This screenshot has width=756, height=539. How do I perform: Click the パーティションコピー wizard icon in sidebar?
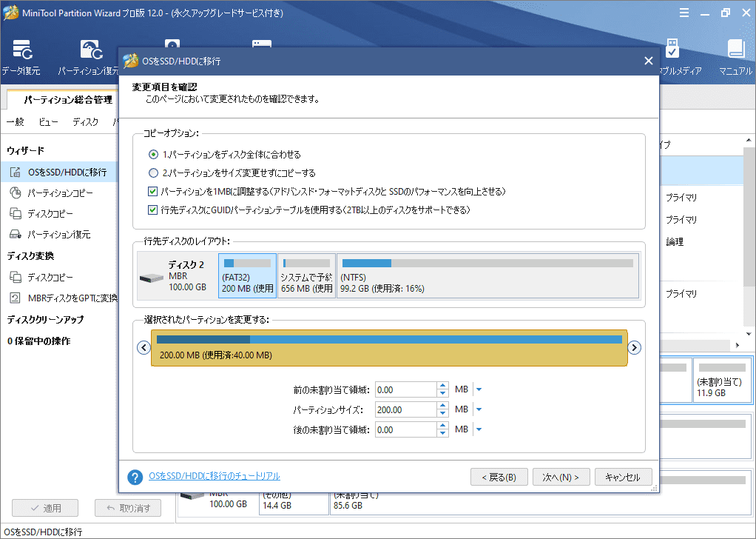tap(16, 193)
